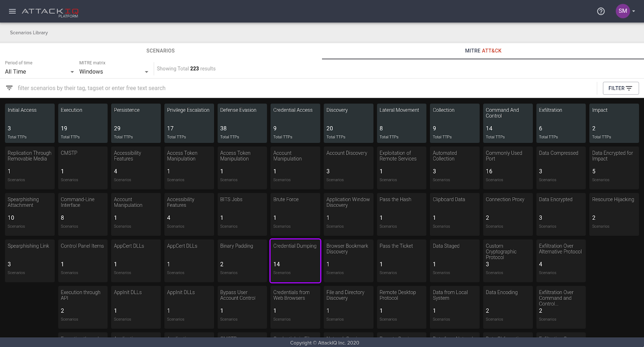Select the Spearphishing Attachment card

click(29, 214)
